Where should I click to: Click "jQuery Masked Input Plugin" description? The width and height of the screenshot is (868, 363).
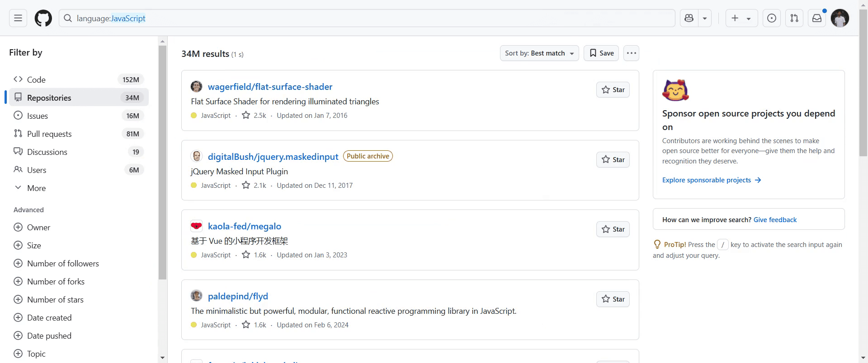(x=239, y=172)
